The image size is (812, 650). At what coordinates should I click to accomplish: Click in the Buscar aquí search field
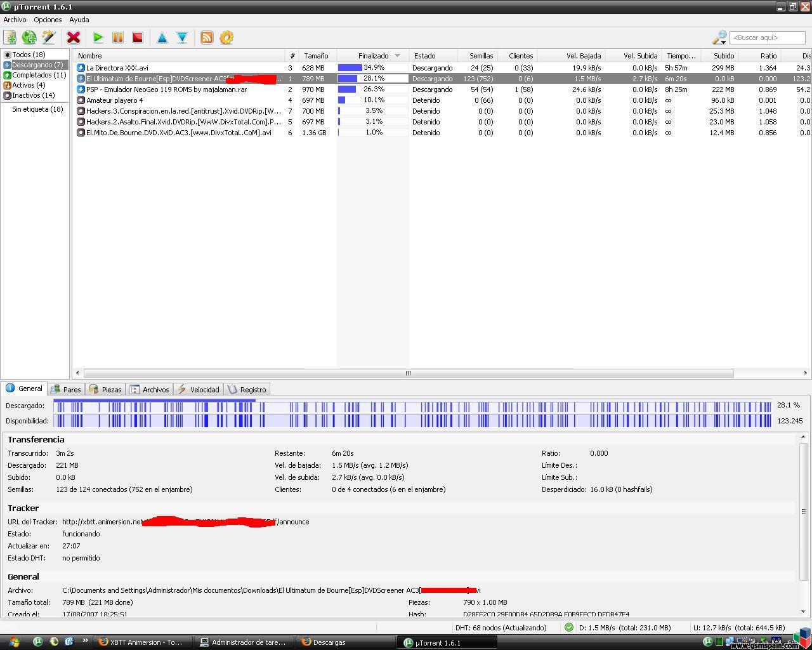click(767, 37)
